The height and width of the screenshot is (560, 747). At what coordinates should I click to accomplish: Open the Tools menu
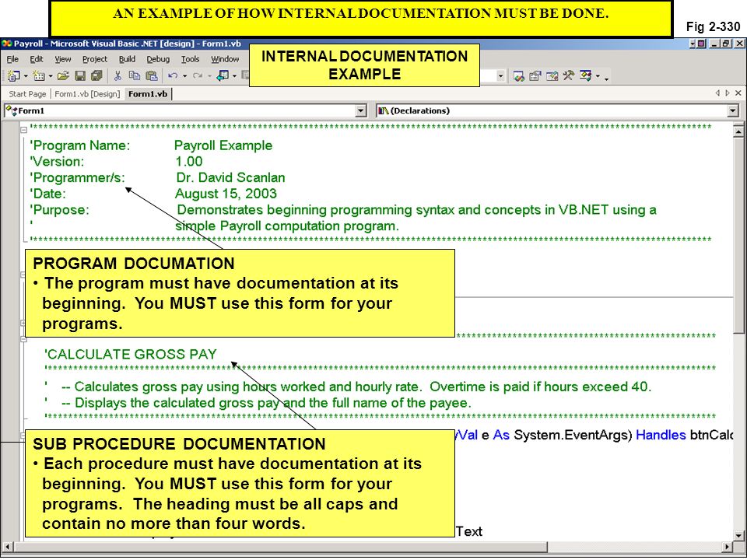pos(190,59)
